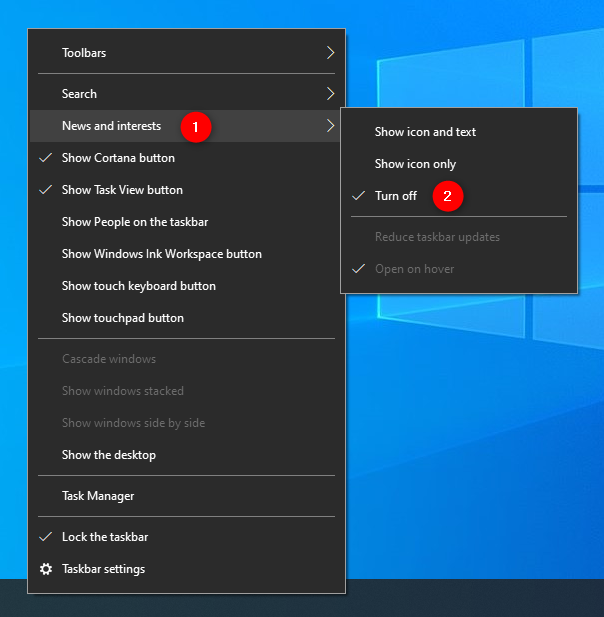The image size is (604, 617).
Task: Select the Turn off option
Action: coord(396,196)
